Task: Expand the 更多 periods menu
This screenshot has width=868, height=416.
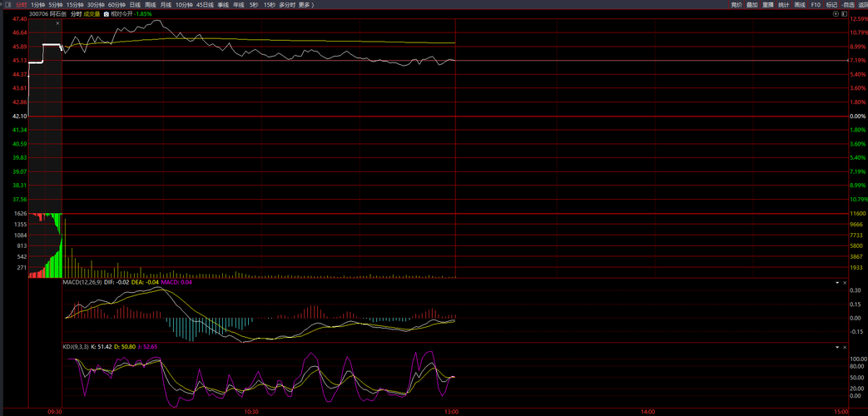Action: point(305,4)
